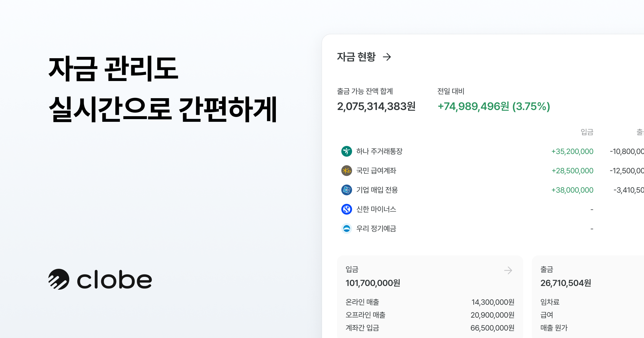Click the 기업 IBK bank logo icon
The height and width of the screenshot is (338, 644).
(x=347, y=190)
